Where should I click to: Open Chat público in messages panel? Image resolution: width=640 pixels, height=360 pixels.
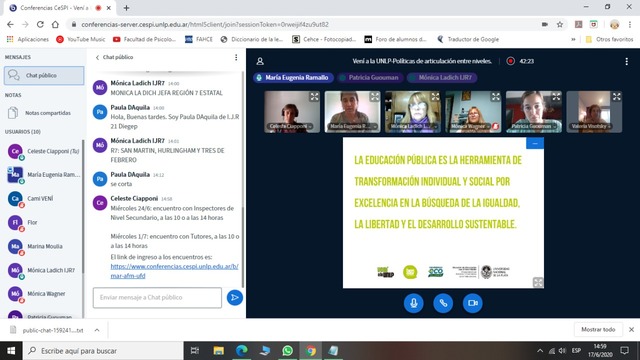(x=44, y=76)
